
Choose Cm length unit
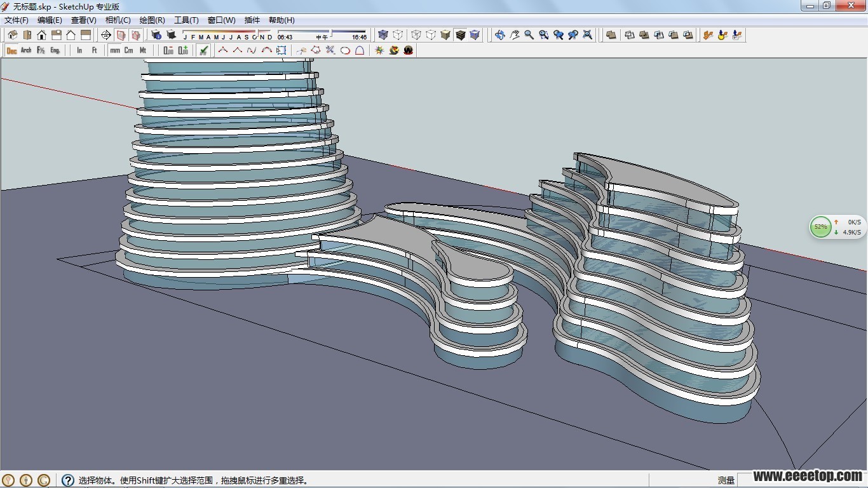coord(128,50)
